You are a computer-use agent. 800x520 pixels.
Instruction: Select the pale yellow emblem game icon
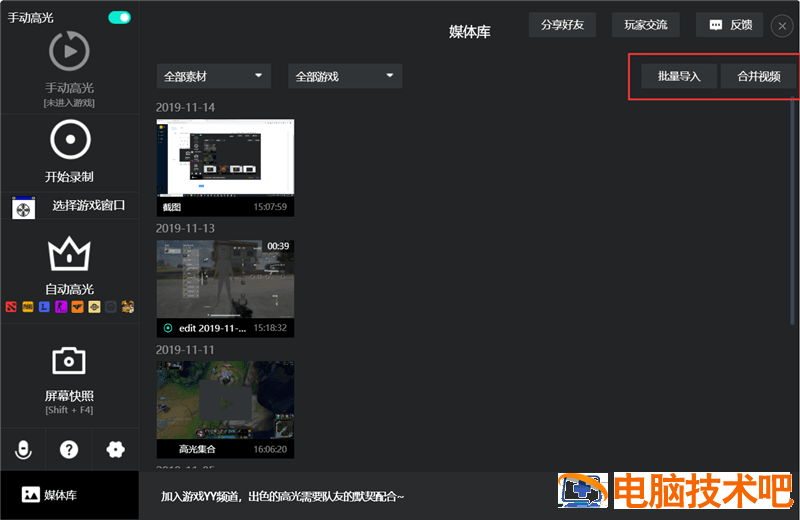coord(94,307)
